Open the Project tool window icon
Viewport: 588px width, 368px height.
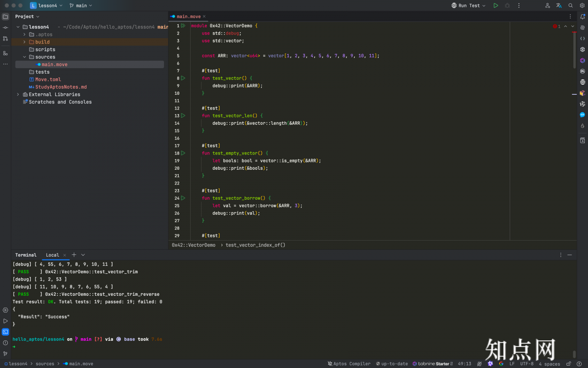click(6, 17)
